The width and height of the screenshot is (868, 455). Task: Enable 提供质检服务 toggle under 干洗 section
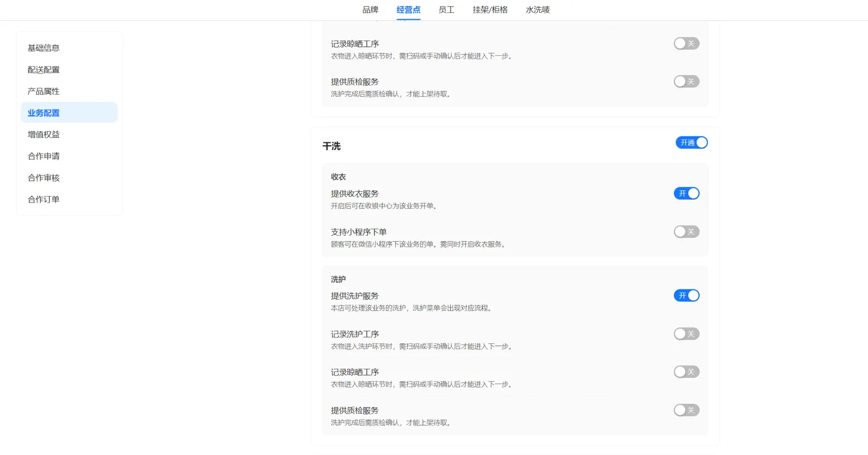point(686,410)
